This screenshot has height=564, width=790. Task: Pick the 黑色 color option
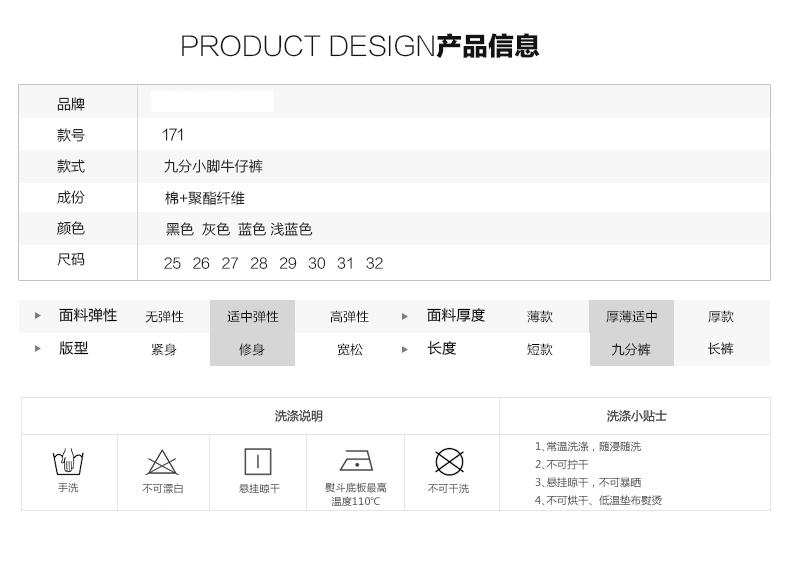180,229
